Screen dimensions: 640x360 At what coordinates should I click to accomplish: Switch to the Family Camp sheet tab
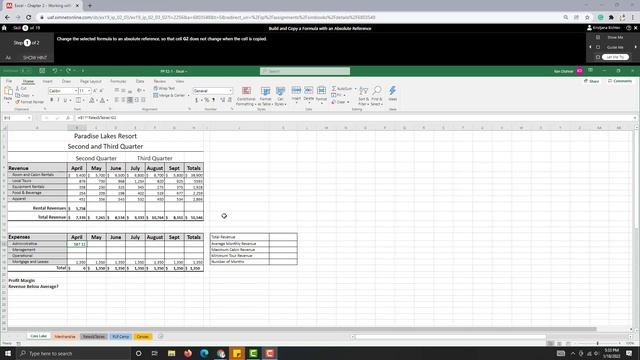121,337
